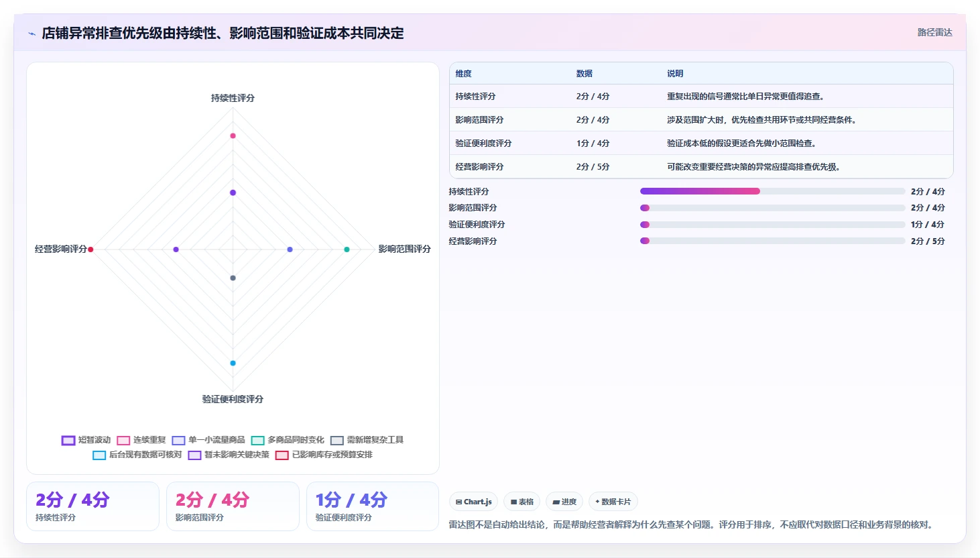The height and width of the screenshot is (558, 980).
Task: Open the 验证便利度评分 score card
Action: (x=373, y=506)
